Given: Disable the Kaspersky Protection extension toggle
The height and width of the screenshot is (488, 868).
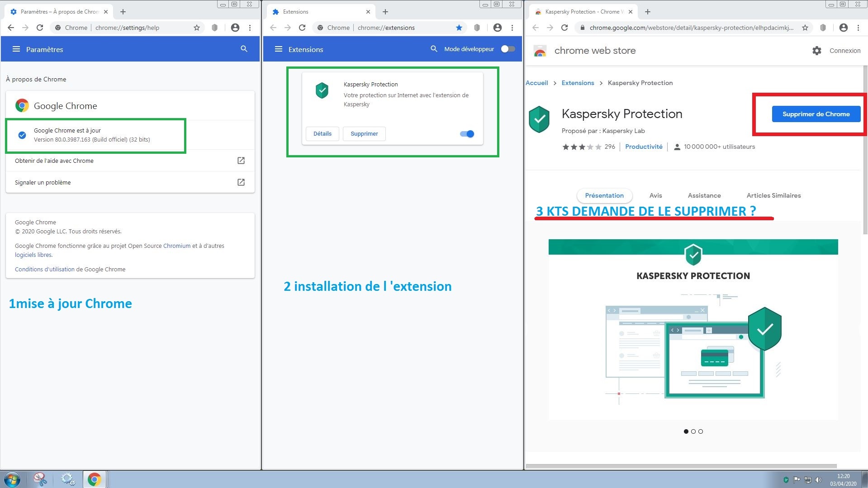Looking at the screenshot, I should (x=467, y=134).
